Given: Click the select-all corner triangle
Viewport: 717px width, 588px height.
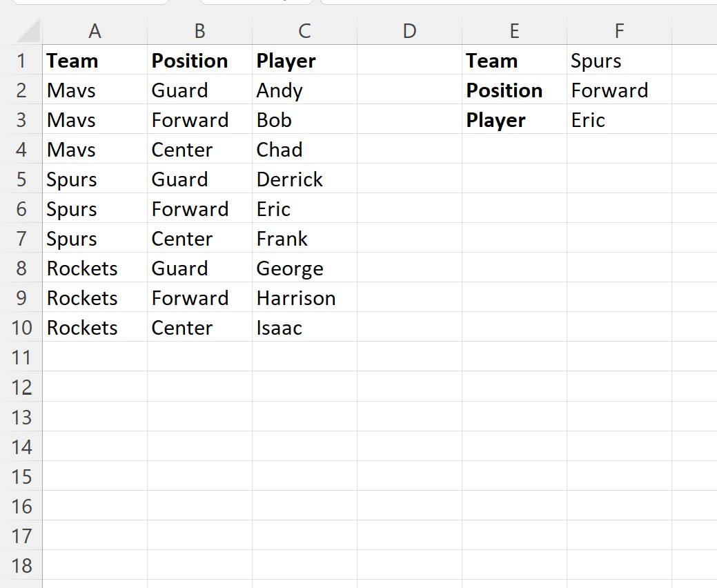Looking at the screenshot, I should [28, 31].
